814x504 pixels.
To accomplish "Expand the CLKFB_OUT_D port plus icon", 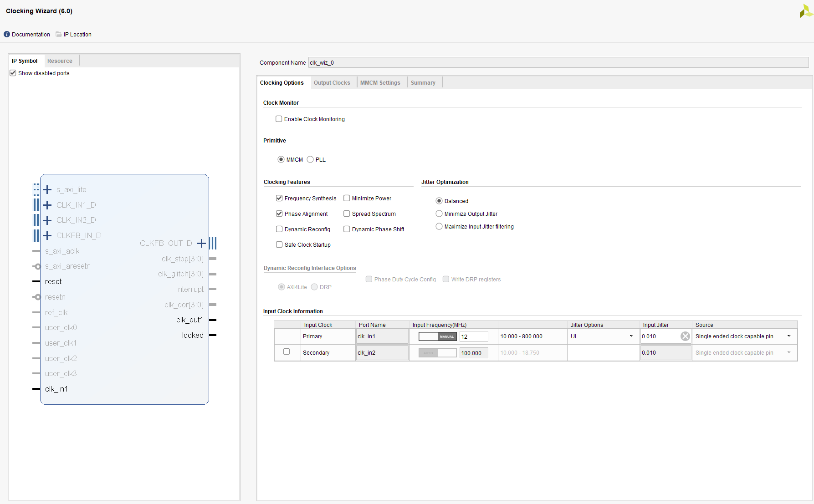I will (201, 244).
